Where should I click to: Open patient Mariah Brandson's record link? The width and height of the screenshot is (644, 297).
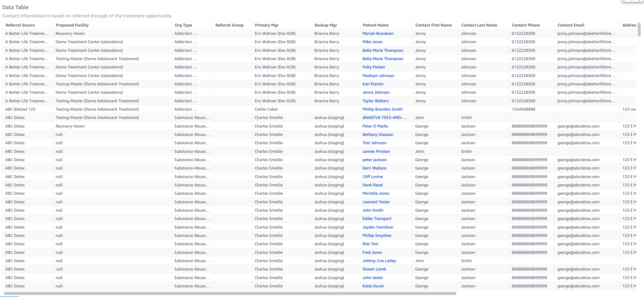click(378, 33)
